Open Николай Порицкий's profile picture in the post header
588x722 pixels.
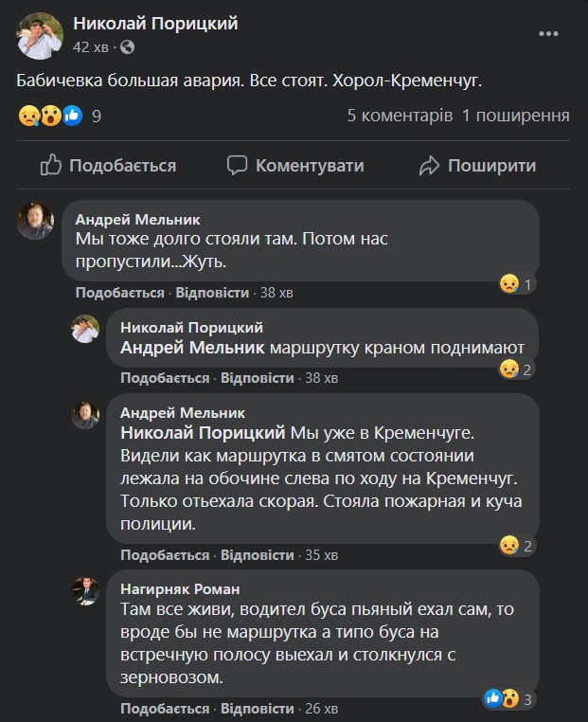(x=40, y=34)
